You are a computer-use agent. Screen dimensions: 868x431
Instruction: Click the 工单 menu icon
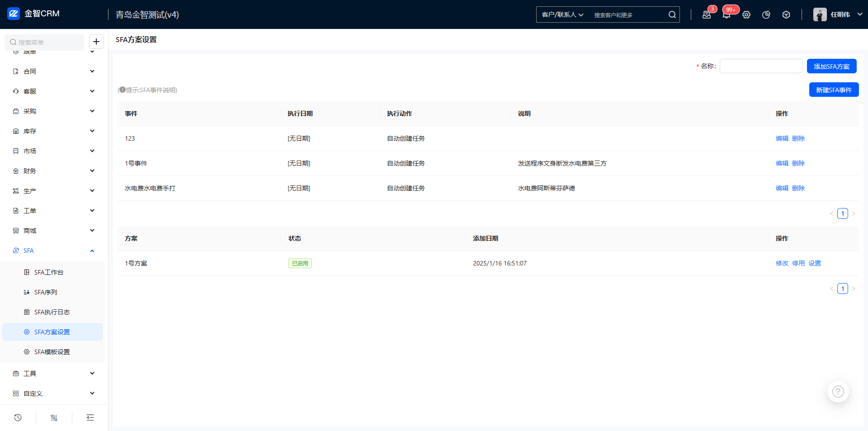16,211
